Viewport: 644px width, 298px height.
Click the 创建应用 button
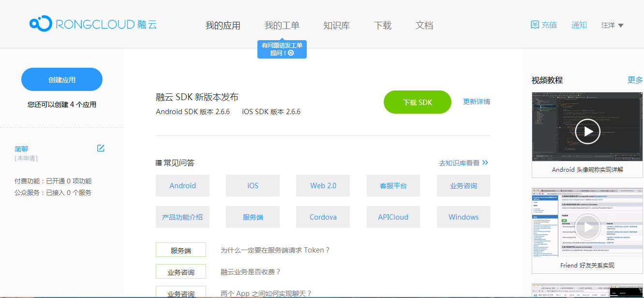tap(62, 79)
